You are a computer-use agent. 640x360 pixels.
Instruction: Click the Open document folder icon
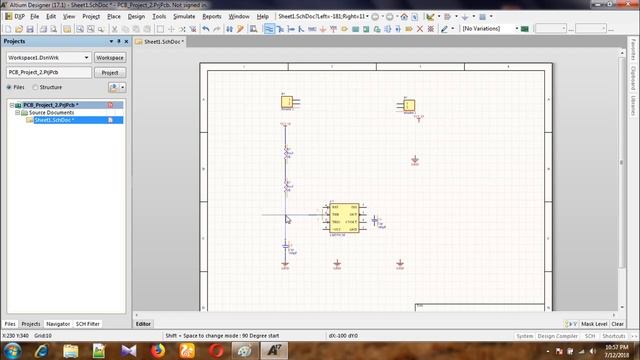point(19,29)
